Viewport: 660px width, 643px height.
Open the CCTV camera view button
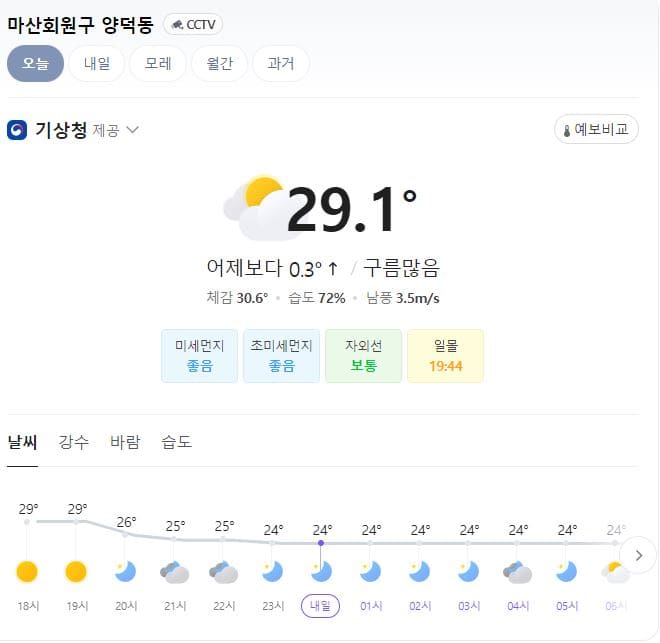click(193, 24)
